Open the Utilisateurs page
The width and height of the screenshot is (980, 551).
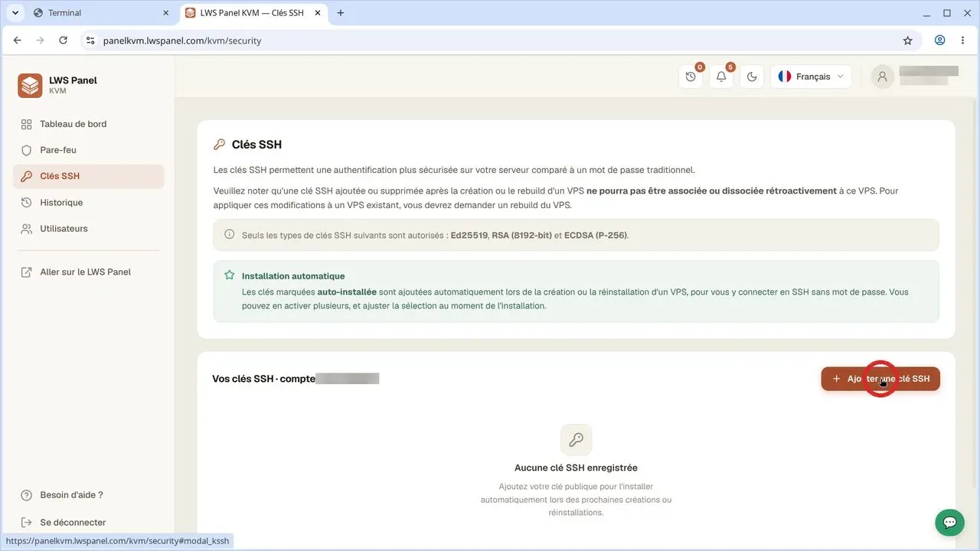tap(89, 229)
